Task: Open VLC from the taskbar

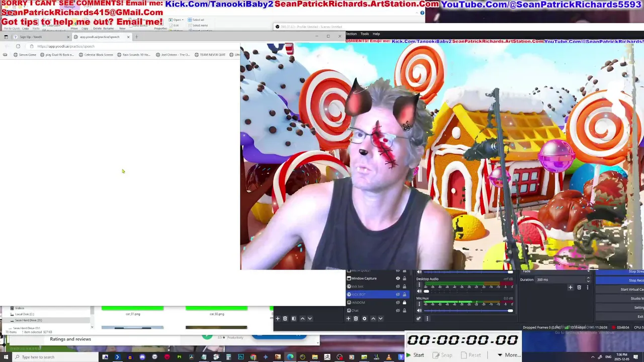Action: point(388,357)
